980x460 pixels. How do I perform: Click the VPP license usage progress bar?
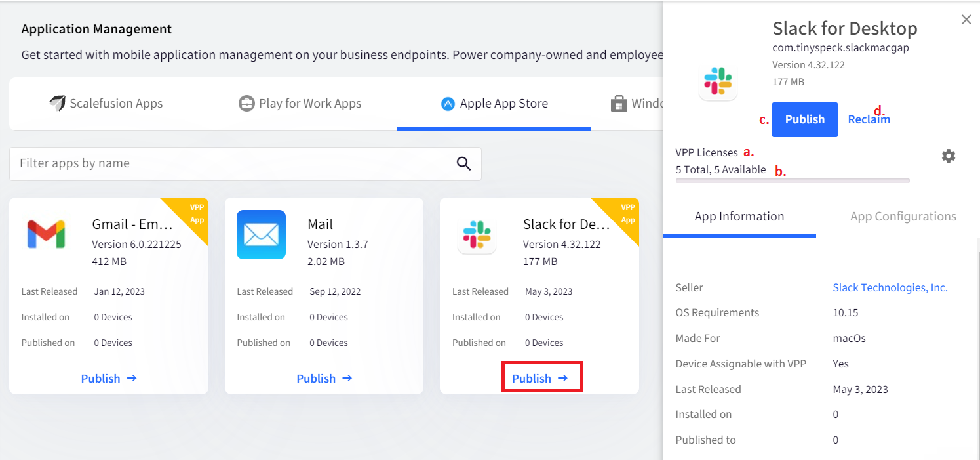(793, 180)
